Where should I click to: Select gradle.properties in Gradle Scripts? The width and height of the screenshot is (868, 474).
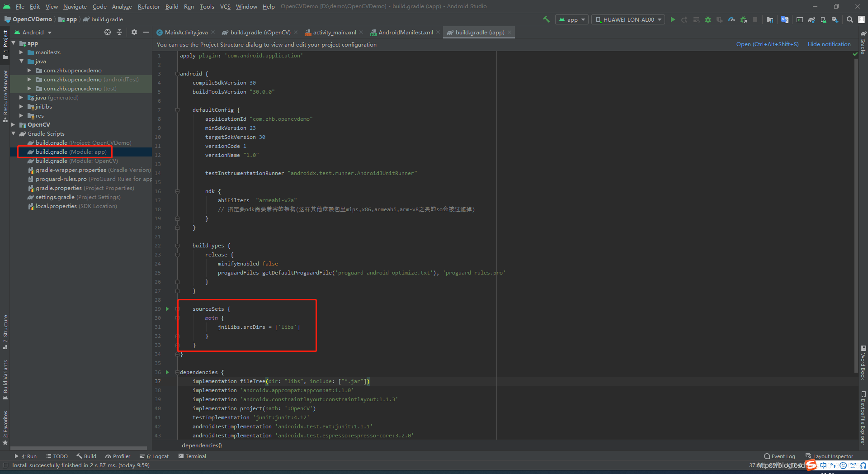[x=81, y=188]
